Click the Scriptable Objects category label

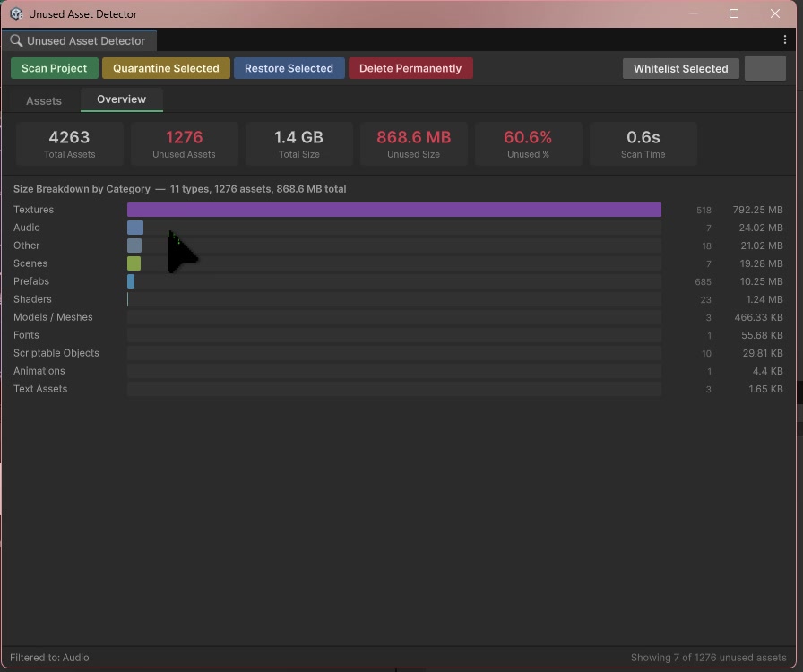[x=56, y=353]
